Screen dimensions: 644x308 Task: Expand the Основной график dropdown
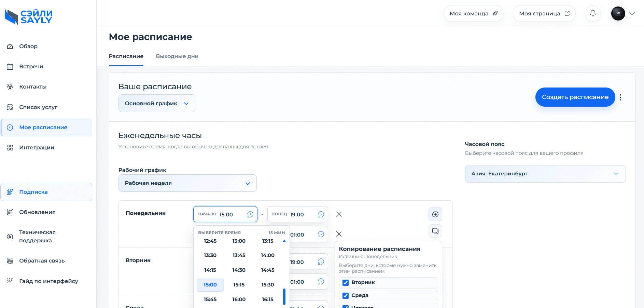click(157, 103)
